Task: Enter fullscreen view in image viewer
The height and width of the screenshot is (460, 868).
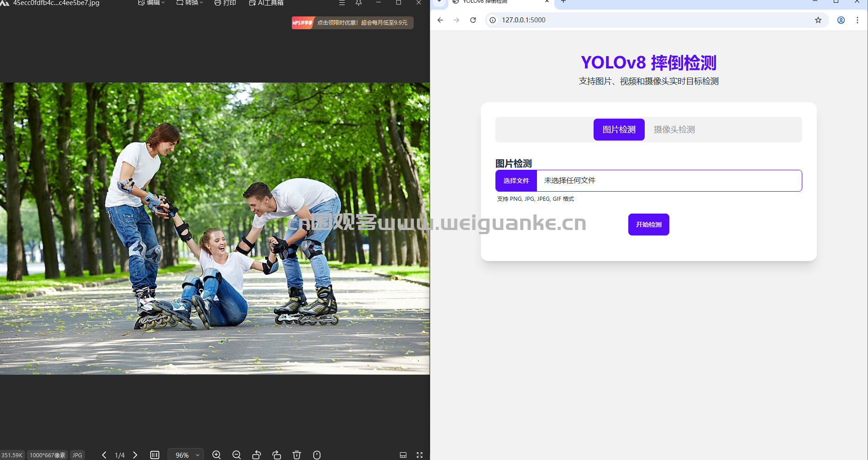Action: (420, 455)
